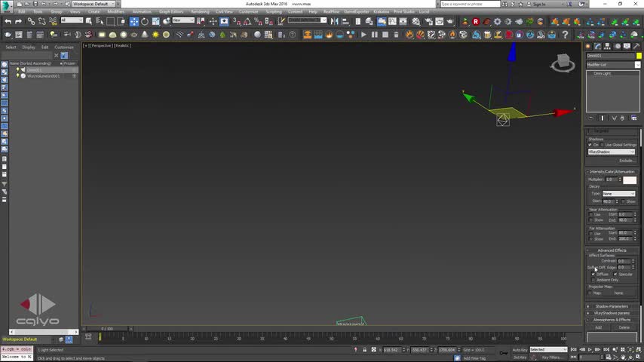Toggle the Specular checkbox
Viewport: 644px width, 362px height.
tap(615, 274)
